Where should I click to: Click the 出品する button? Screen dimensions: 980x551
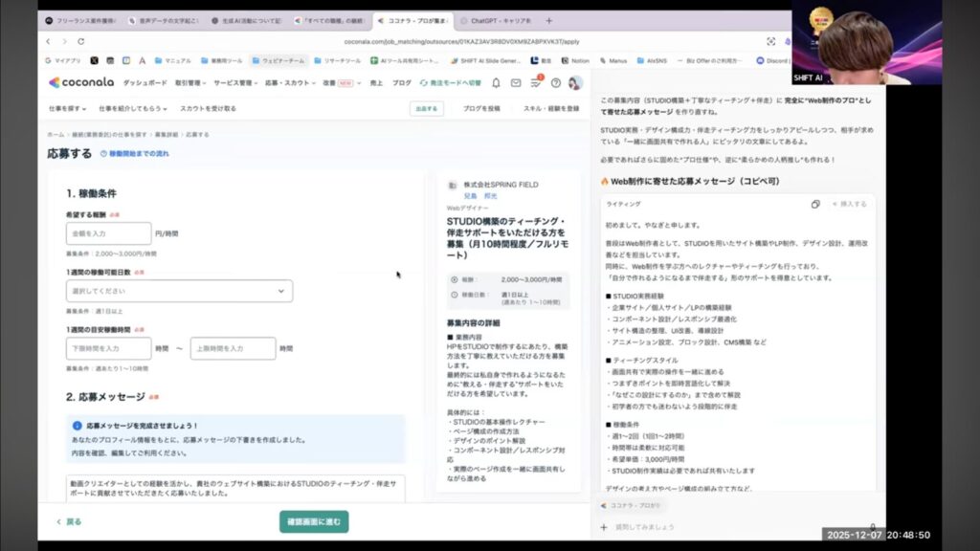coord(426,109)
